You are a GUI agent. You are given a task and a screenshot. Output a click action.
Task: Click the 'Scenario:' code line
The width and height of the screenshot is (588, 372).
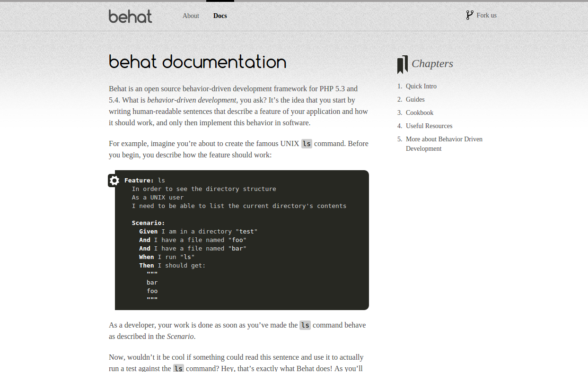[148, 223]
